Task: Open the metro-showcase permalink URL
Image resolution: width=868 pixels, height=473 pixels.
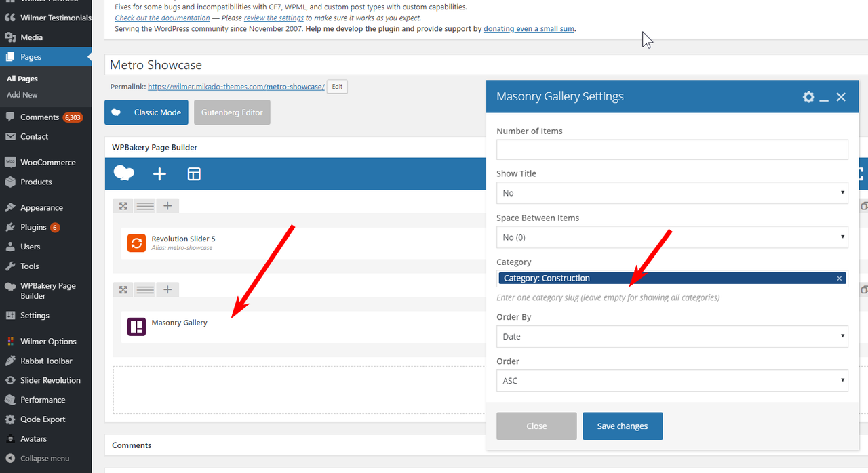Action: tap(236, 87)
